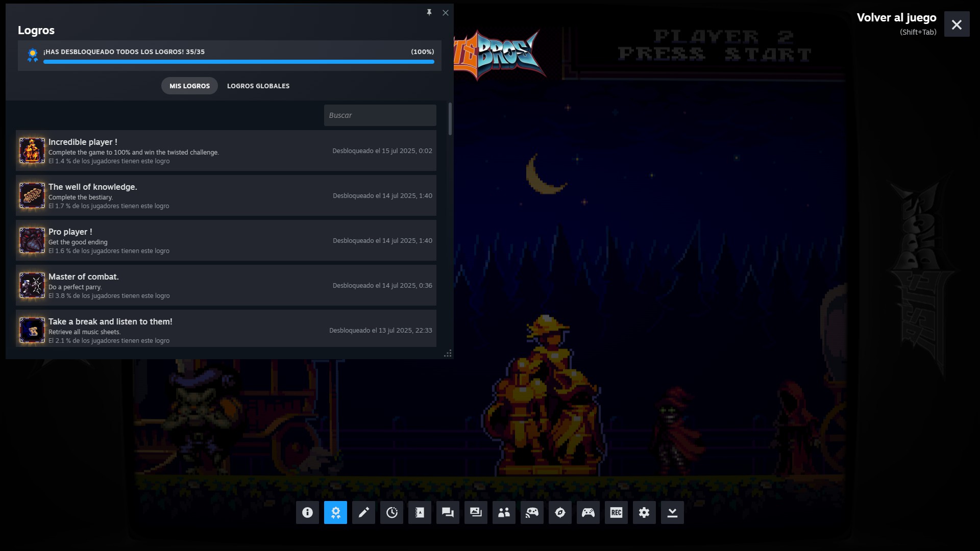980x551 pixels.
Task: Click the achievements ribbon icon in toolbar
Action: tap(335, 512)
